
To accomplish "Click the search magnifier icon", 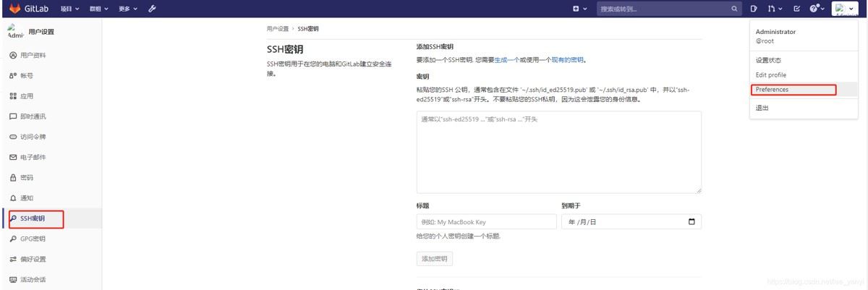I will tap(735, 9).
